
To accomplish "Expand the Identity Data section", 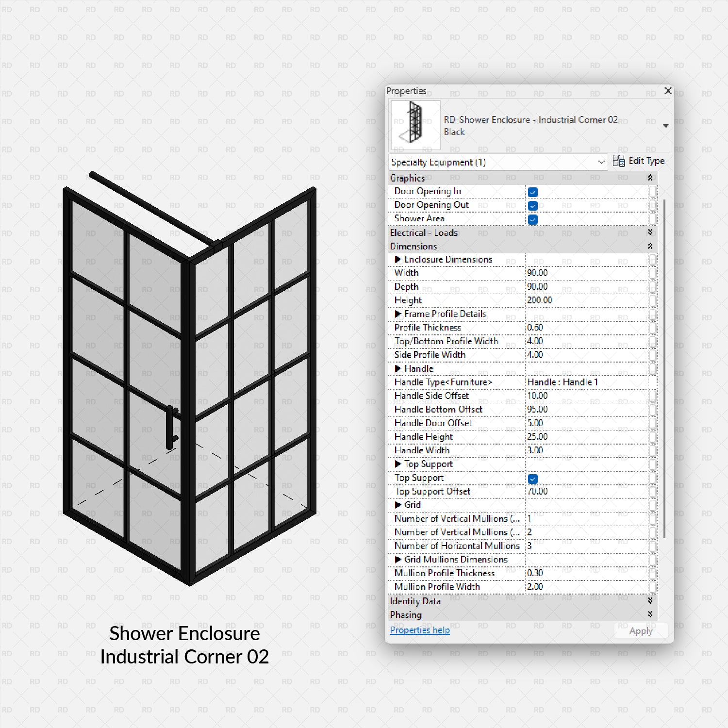I will click(650, 601).
